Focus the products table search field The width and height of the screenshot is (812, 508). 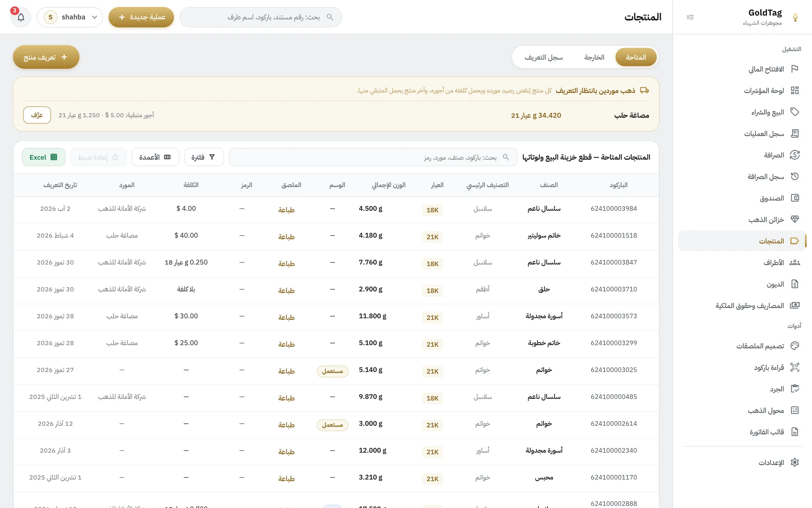373,157
